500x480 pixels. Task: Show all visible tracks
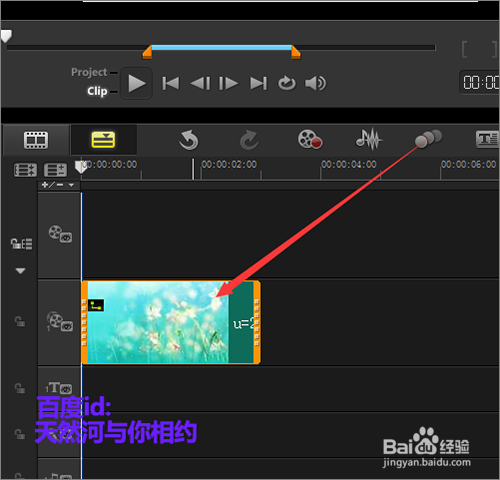coord(25,170)
